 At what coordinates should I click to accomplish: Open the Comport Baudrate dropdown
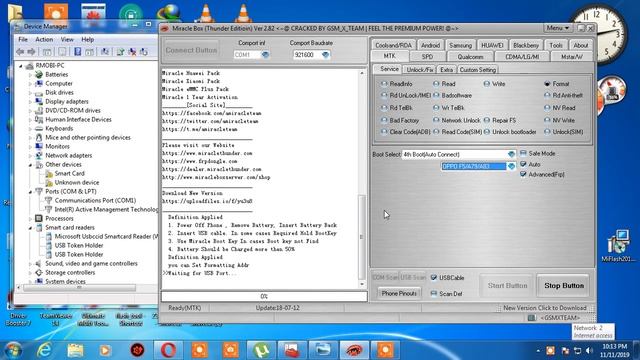pos(325,55)
